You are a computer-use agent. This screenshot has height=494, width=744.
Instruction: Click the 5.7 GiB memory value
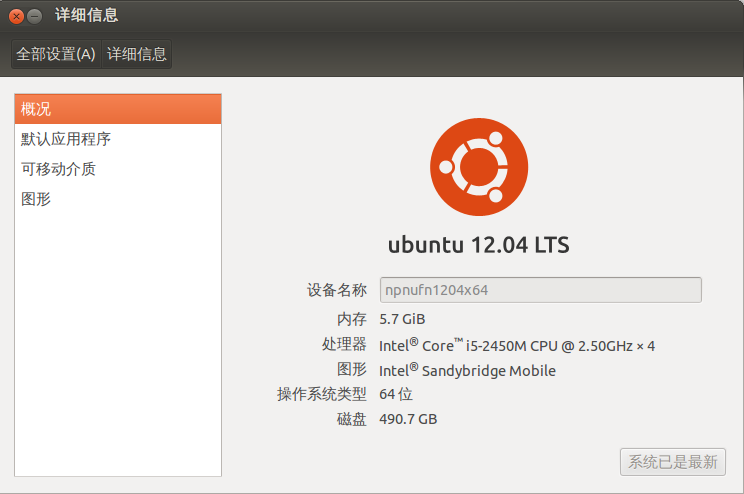(x=402, y=319)
